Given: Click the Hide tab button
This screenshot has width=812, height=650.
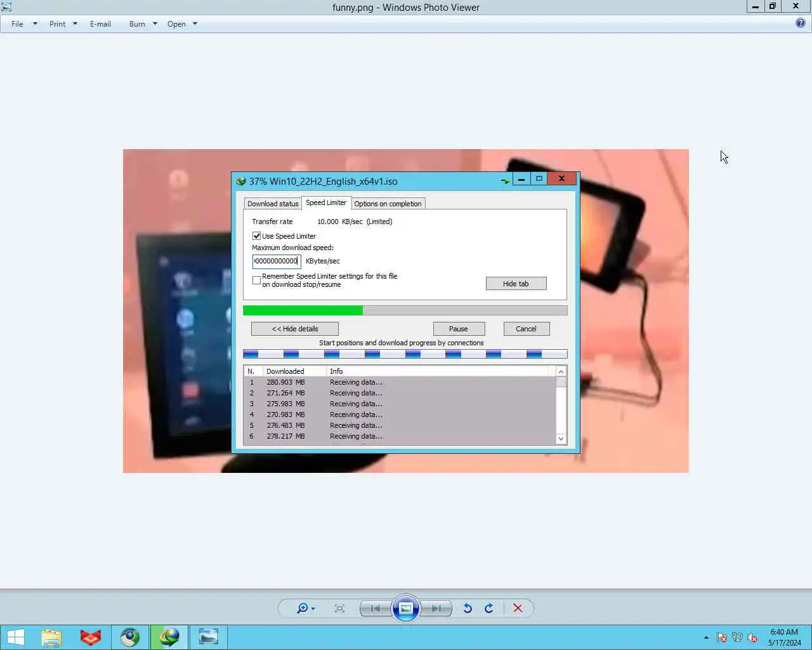Looking at the screenshot, I should (516, 284).
